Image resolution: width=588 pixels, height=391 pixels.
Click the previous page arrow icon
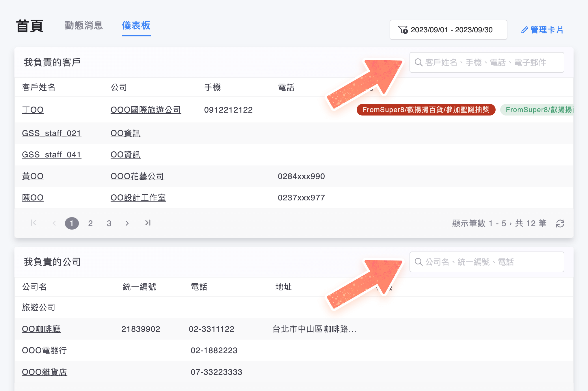[x=54, y=223]
